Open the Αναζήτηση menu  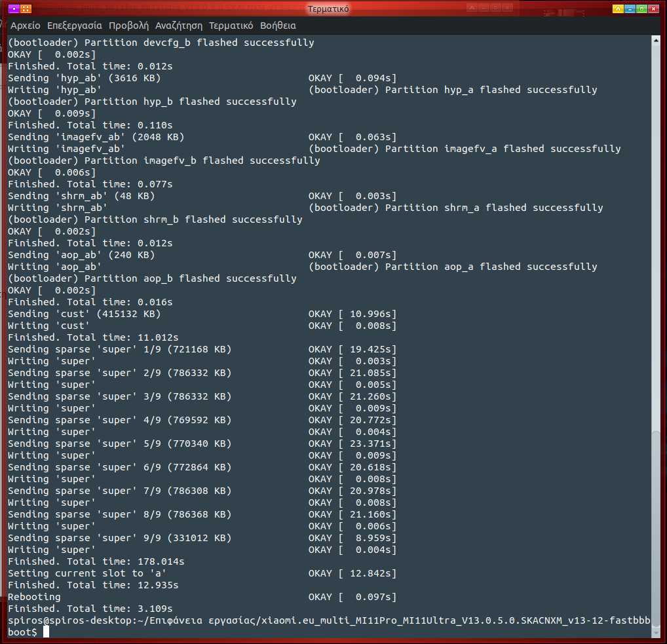pos(179,26)
